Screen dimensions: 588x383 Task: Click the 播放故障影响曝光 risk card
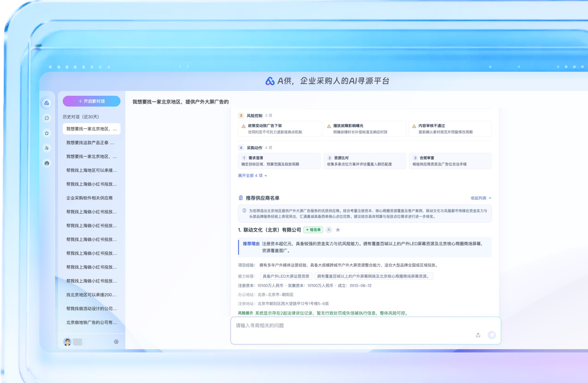pyautogui.click(x=365, y=129)
